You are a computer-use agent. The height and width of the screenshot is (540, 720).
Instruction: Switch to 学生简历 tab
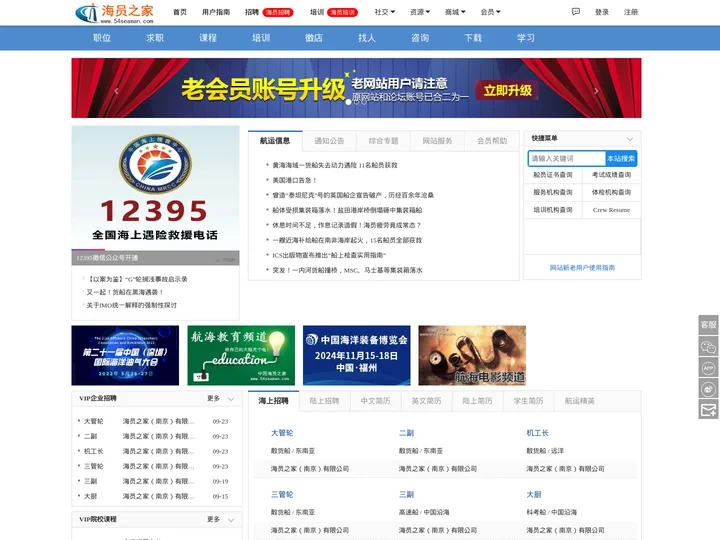[x=529, y=401]
